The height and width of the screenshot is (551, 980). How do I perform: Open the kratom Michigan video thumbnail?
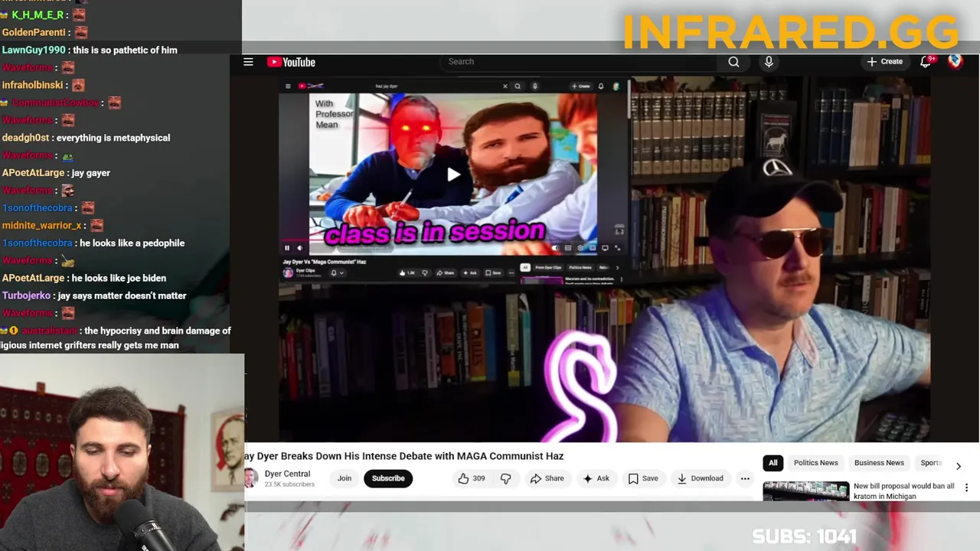click(805, 491)
